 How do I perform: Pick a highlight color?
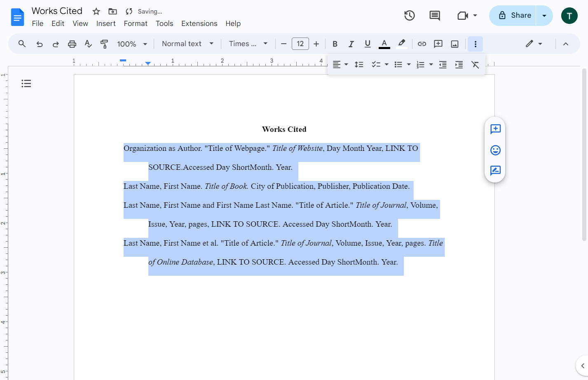(401, 44)
